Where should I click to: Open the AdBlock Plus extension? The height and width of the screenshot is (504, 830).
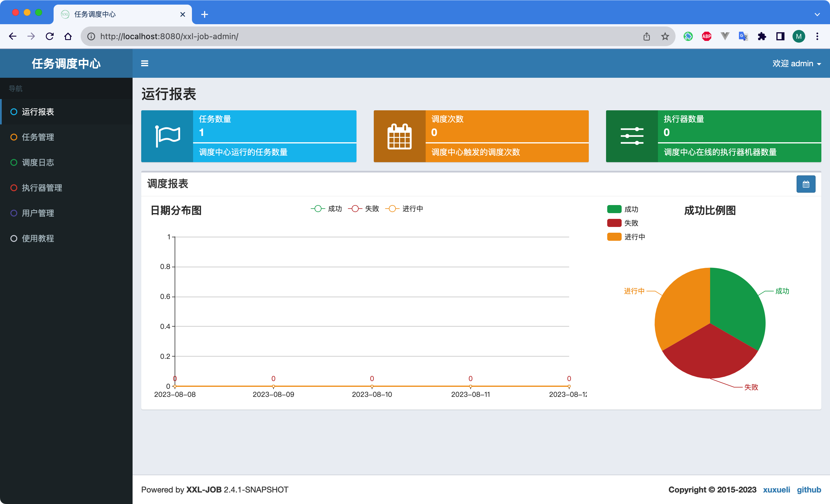pyautogui.click(x=706, y=36)
